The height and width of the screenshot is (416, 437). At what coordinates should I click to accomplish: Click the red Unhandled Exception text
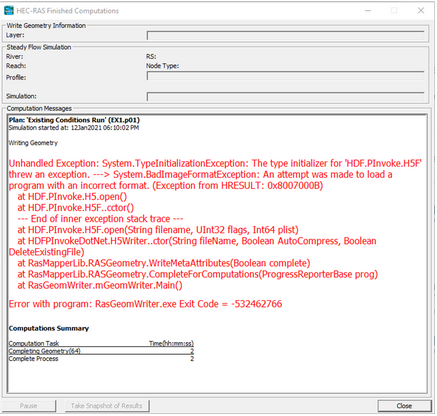[x=215, y=174]
